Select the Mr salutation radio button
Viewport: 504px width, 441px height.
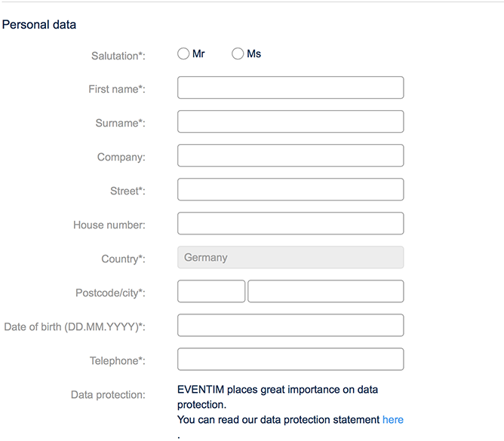[183, 54]
